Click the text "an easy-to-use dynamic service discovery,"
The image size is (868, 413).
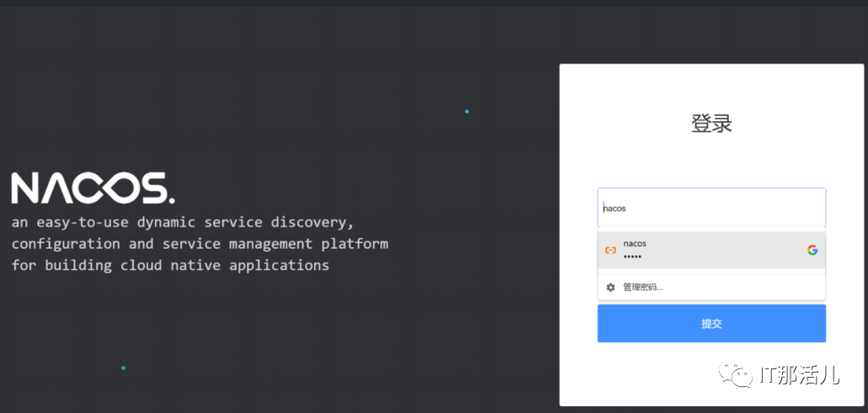point(182,223)
